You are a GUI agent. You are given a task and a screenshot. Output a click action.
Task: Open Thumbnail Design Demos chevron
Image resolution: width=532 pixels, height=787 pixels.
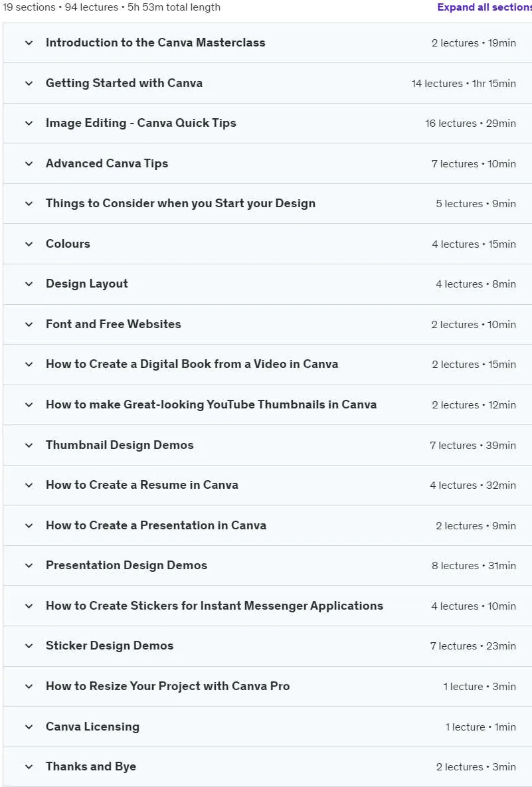pyautogui.click(x=29, y=445)
